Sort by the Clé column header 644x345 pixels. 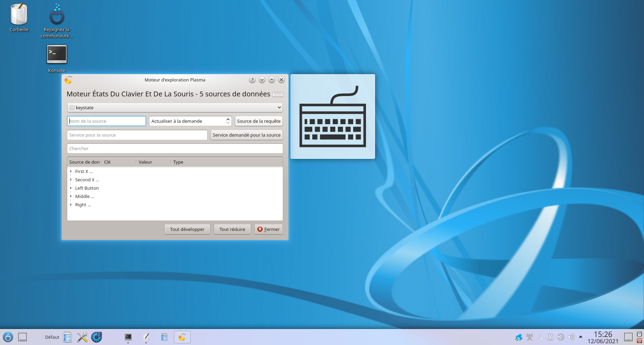(119, 162)
